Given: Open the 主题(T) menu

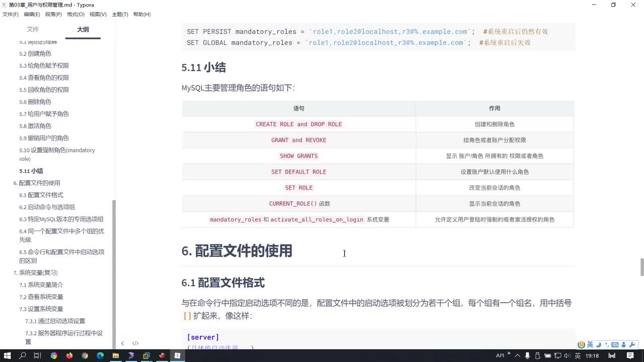Looking at the screenshot, I should click(x=120, y=15).
